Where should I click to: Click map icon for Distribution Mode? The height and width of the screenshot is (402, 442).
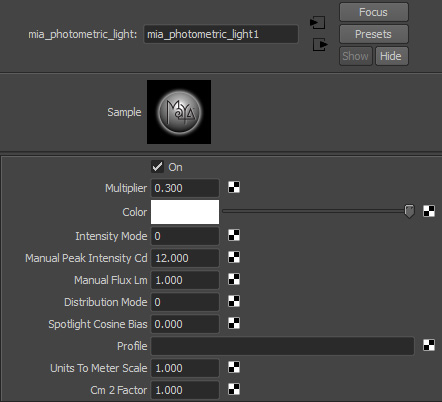[234, 301]
